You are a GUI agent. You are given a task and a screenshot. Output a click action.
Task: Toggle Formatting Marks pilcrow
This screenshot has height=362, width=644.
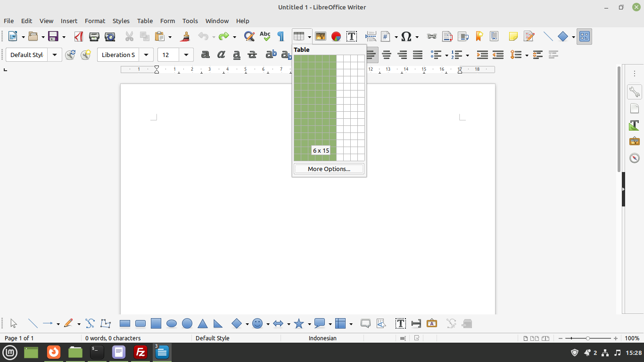click(281, 36)
